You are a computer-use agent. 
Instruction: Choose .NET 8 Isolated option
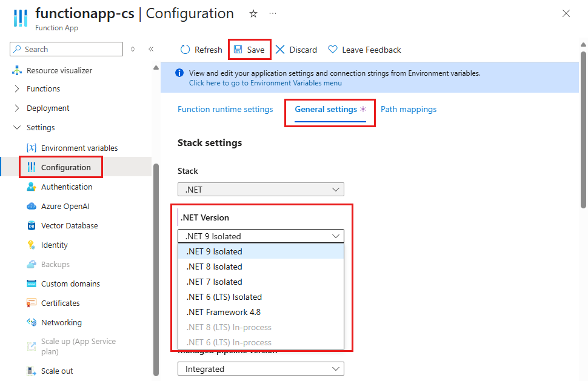tap(261, 267)
